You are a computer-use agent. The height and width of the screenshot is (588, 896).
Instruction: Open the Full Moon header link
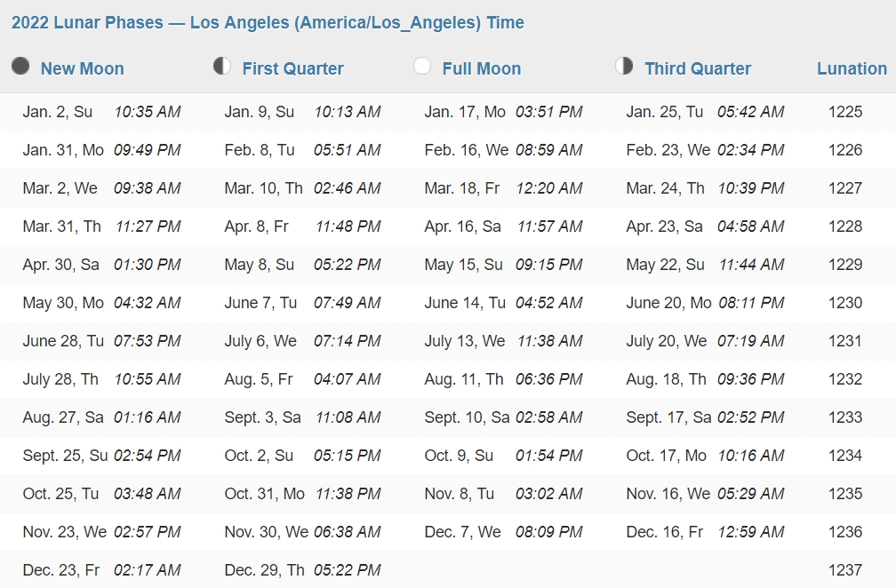[482, 68]
